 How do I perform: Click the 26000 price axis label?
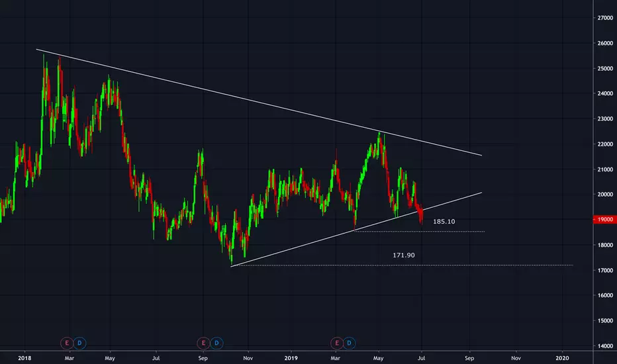tap(605, 43)
